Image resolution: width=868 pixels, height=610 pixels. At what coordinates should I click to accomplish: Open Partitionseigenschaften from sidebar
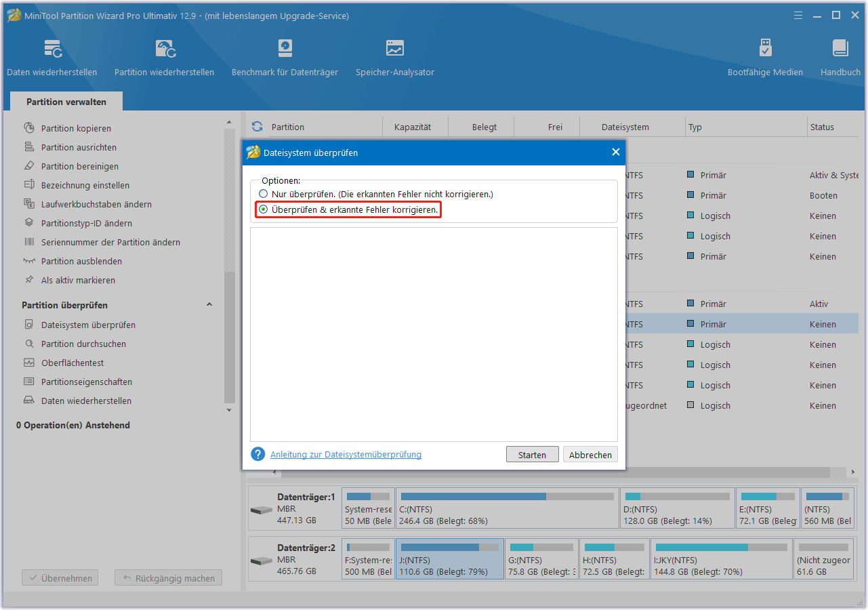point(87,382)
